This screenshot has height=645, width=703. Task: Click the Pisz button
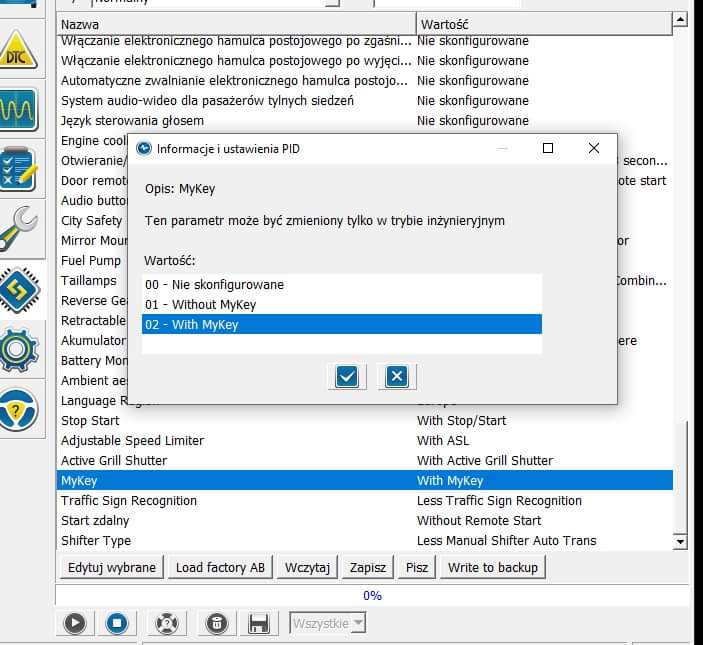(417, 567)
